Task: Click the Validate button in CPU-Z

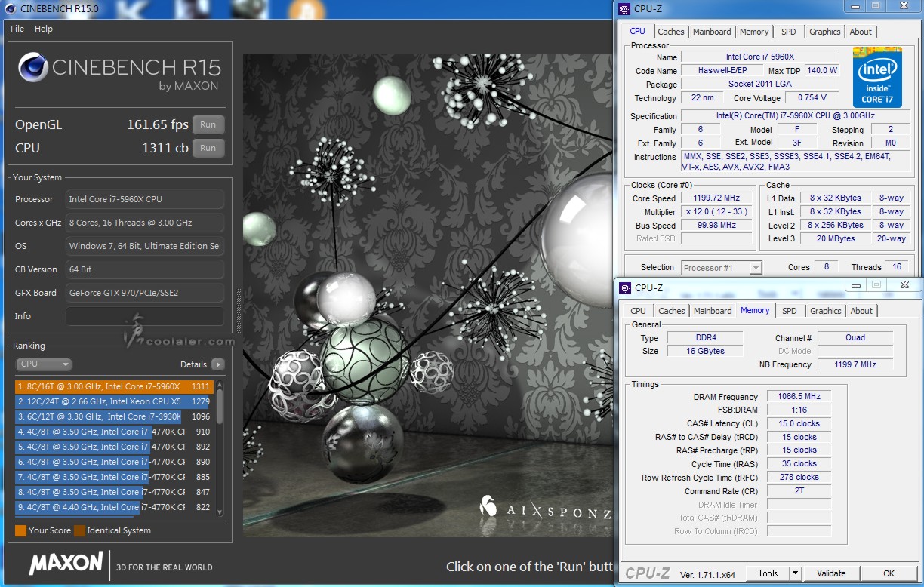Action: (831, 573)
